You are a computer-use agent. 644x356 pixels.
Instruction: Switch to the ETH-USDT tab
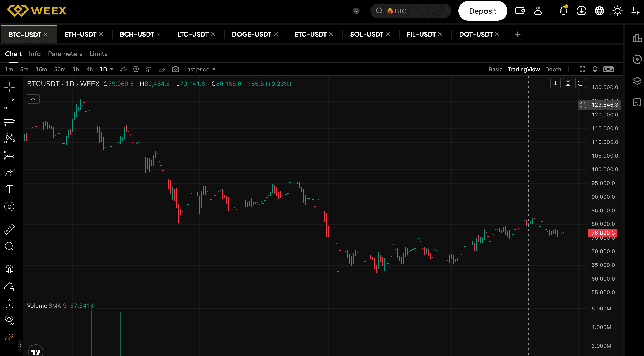(80, 34)
